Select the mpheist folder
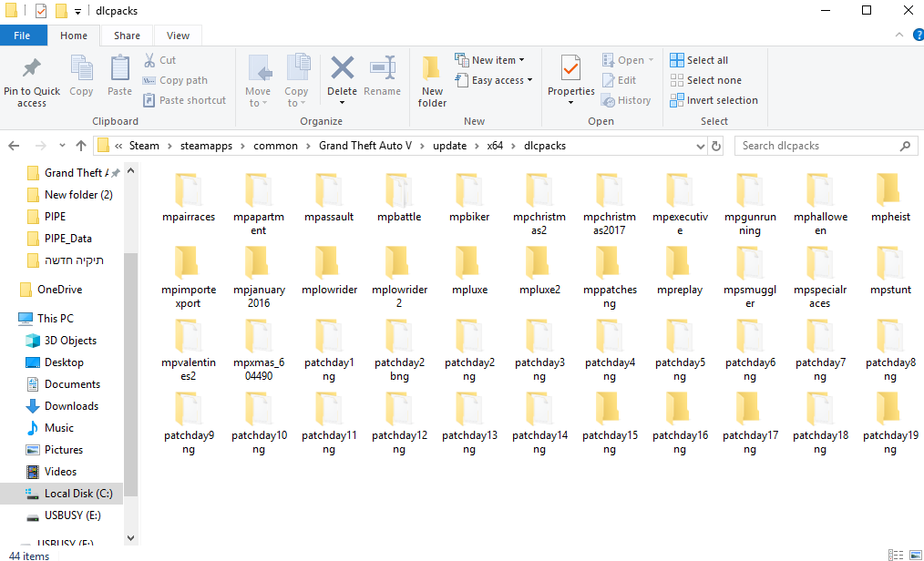 click(x=889, y=199)
